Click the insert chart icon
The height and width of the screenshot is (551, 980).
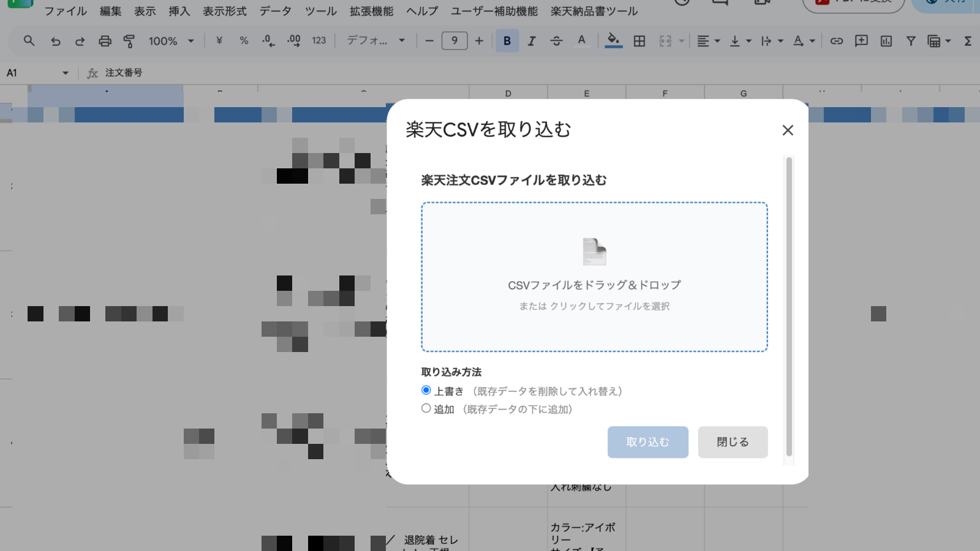[886, 41]
